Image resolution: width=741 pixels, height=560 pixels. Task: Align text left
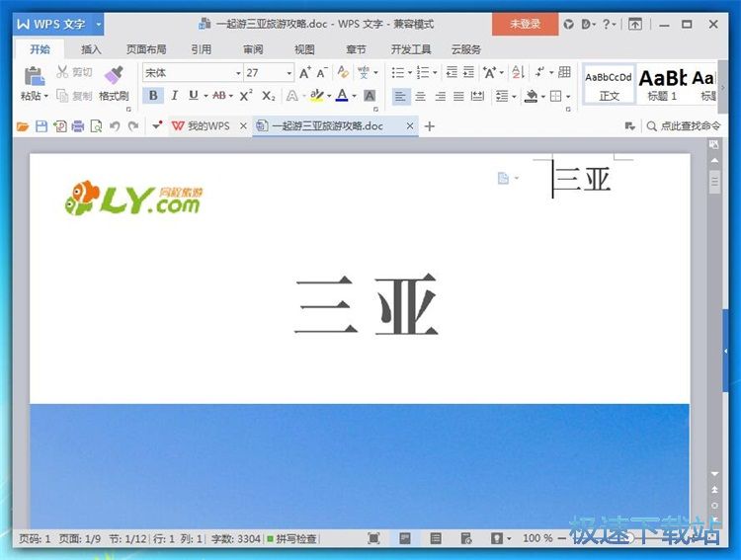[401, 97]
